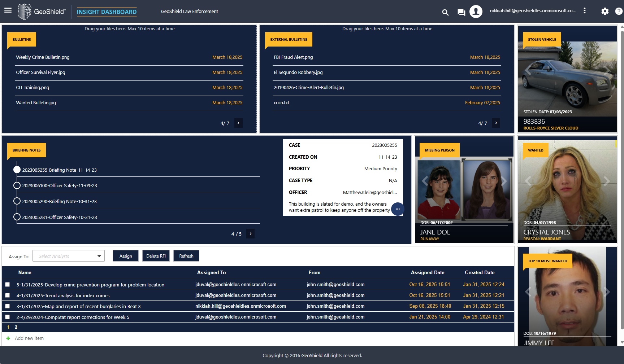Image resolution: width=624 pixels, height=364 pixels.
Task: Open the FBI Fraud Alert.png bulletin
Action: tap(293, 57)
